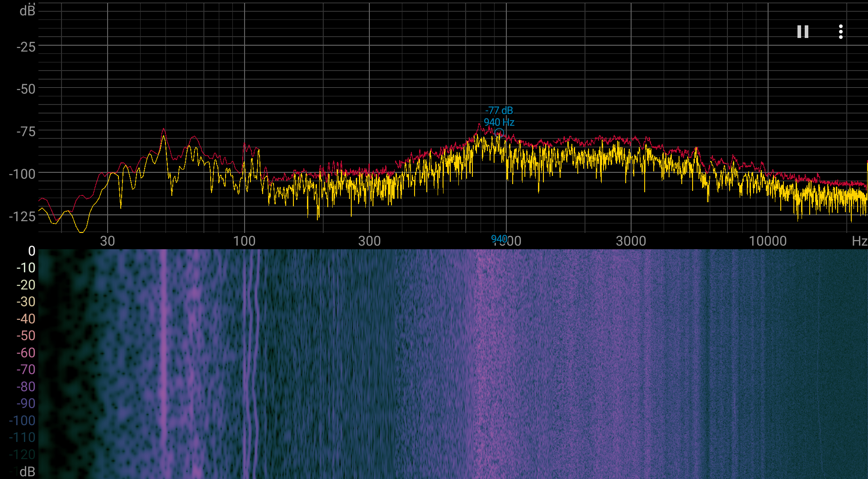Click the blue 940 marker on frequency axis
The image size is (868, 479).
pos(499,239)
